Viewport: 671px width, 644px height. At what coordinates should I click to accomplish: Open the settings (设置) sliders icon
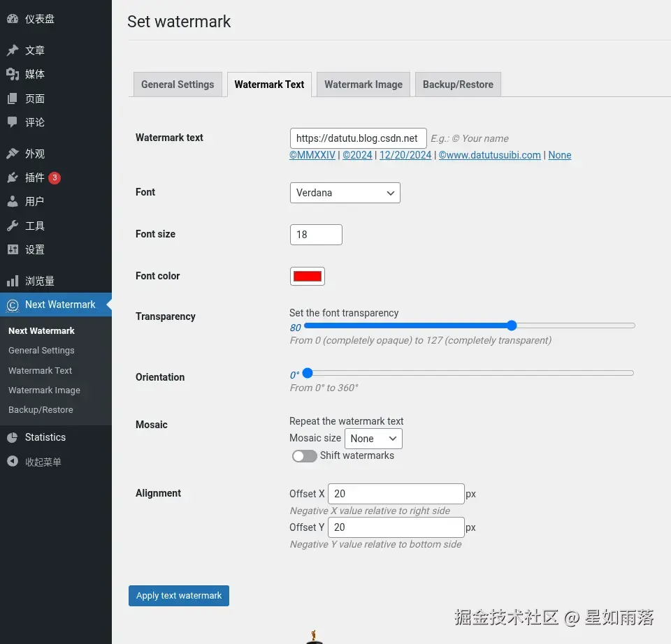click(13, 249)
